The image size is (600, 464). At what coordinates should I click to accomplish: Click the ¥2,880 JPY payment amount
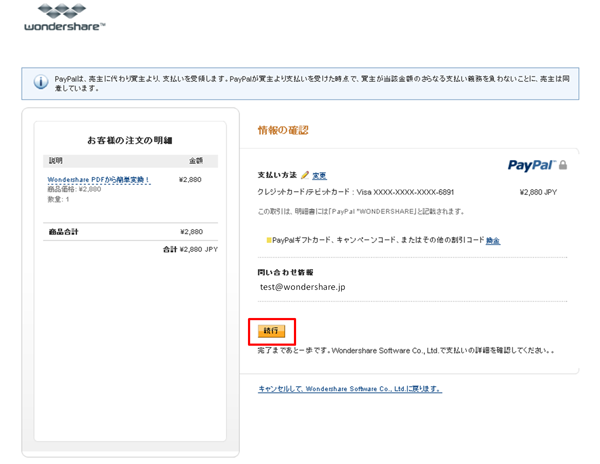(538, 192)
